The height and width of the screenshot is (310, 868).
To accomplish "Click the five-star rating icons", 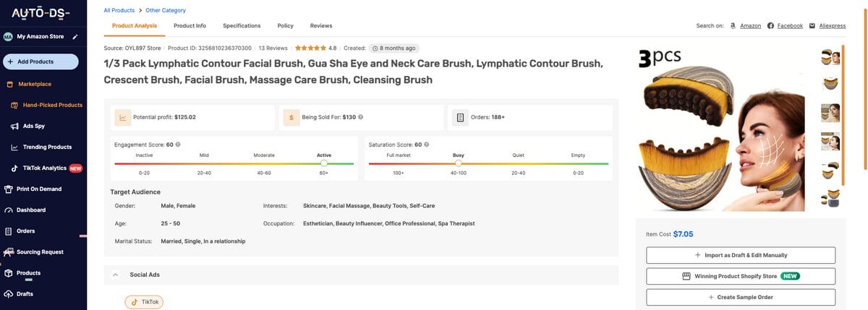I will pos(310,48).
